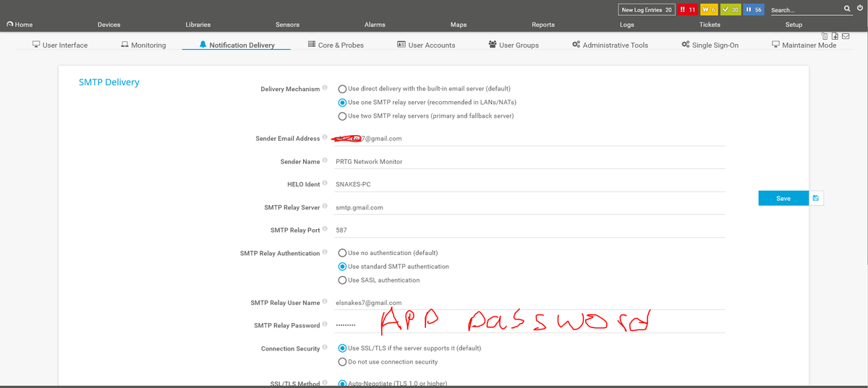
Task: Open the blue paused sensors indicator showing 56
Action: click(753, 9)
